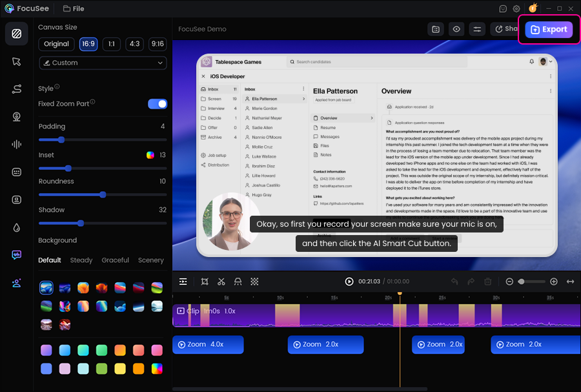Click the mosaic blur tool icon

pos(255,282)
